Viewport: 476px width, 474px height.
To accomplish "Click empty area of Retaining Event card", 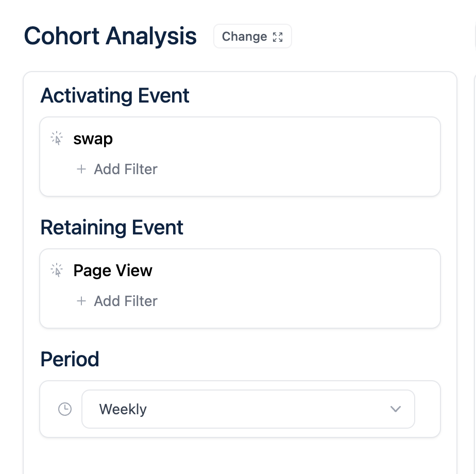I will (x=298, y=289).
